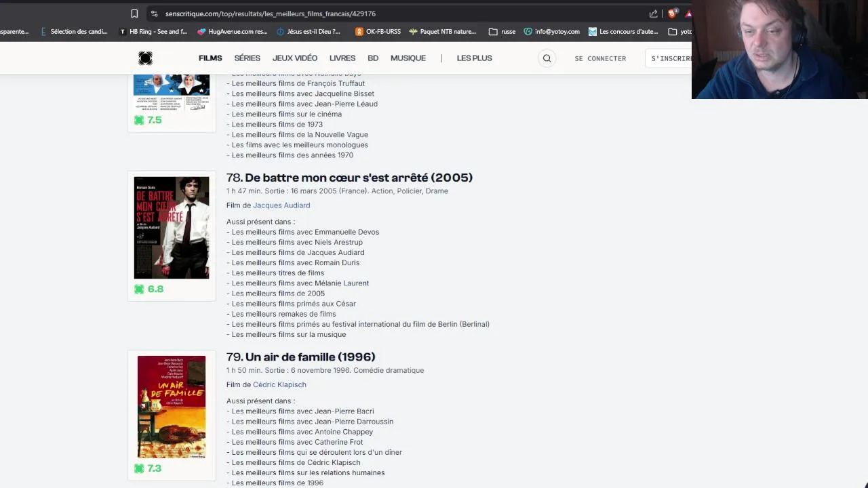The width and height of the screenshot is (868, 488).
Task: Open 'Les meilleurs films avec Jean-Pierre Bacri'
Action: [x=302, y=411]
